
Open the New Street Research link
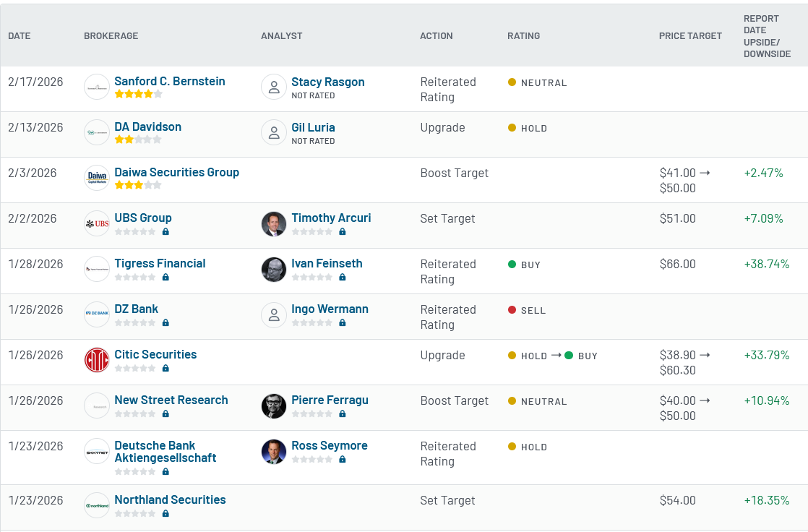point(171,400)
